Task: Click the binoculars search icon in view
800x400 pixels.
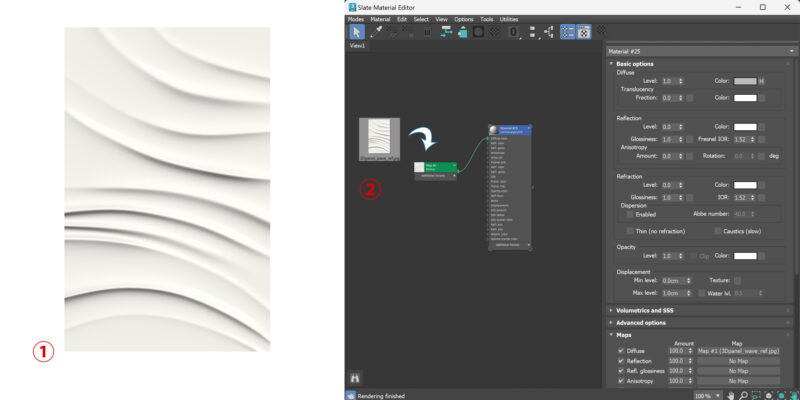Action: [x=356, y=378]
